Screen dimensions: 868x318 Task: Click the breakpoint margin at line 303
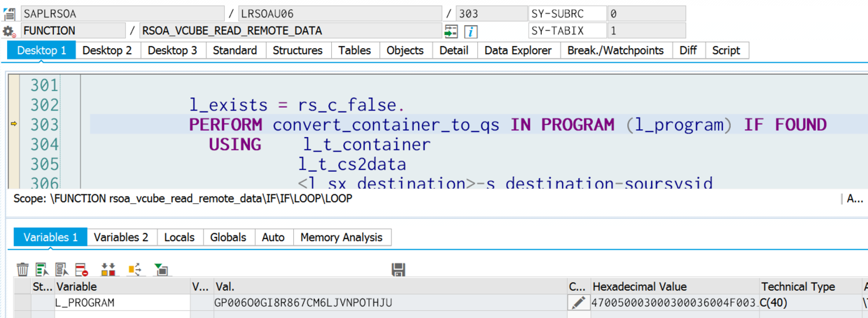pyautogui.click(x=13, y=124)
